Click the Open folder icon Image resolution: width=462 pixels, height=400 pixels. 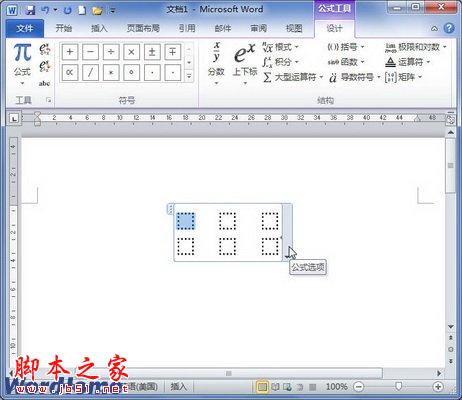[x=97, y=10]
